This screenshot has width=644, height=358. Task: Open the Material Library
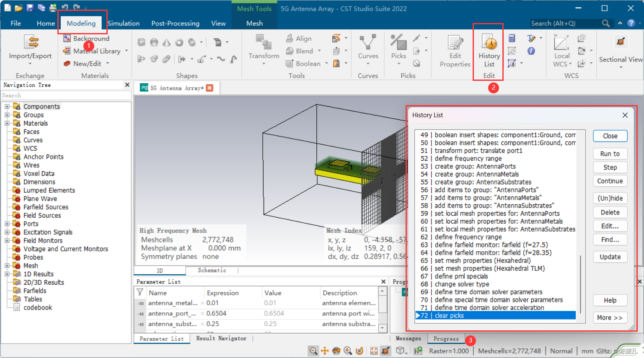[x=96, y=51]
